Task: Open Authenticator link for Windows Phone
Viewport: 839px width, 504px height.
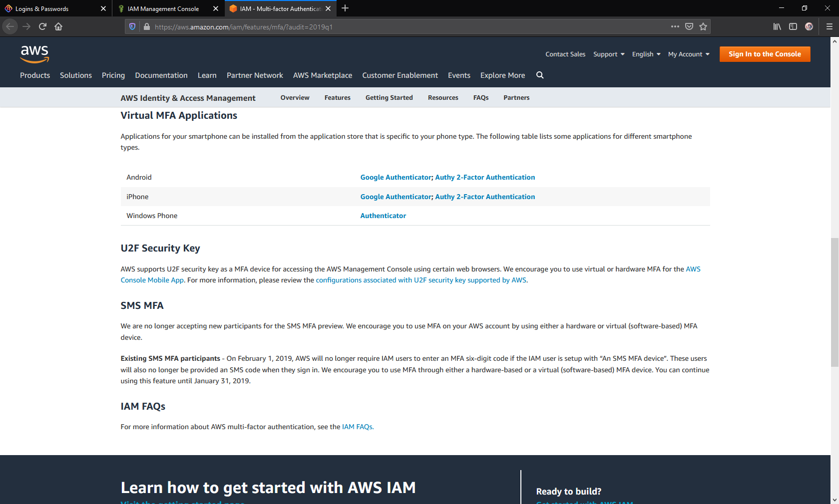Action: (x=383, y=216)
